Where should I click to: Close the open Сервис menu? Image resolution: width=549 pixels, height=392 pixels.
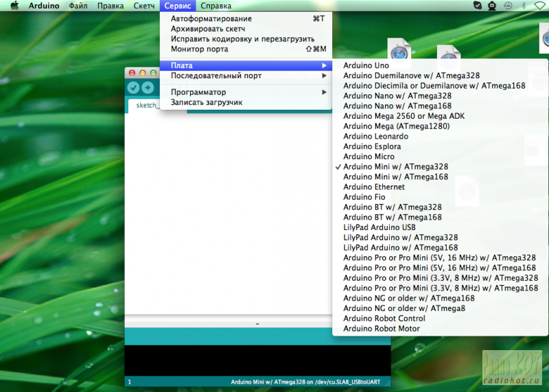pyautogui.click(x=178, y=5)
